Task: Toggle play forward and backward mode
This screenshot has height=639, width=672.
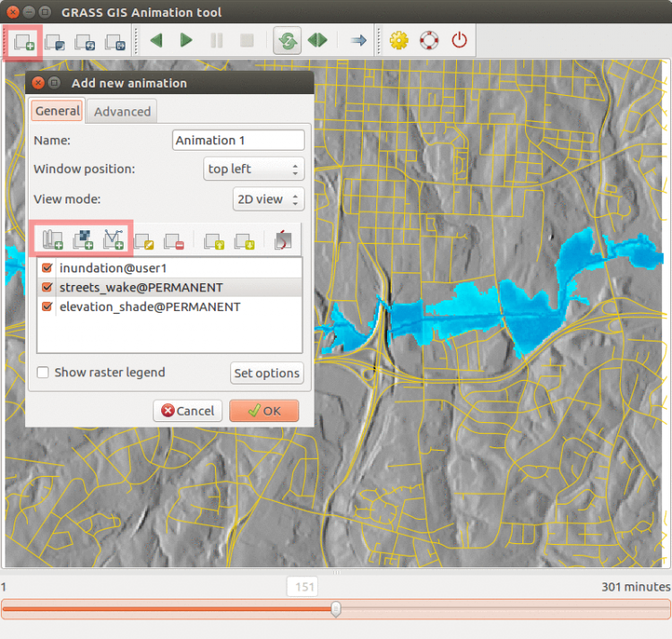Action: tap(317, 40)
